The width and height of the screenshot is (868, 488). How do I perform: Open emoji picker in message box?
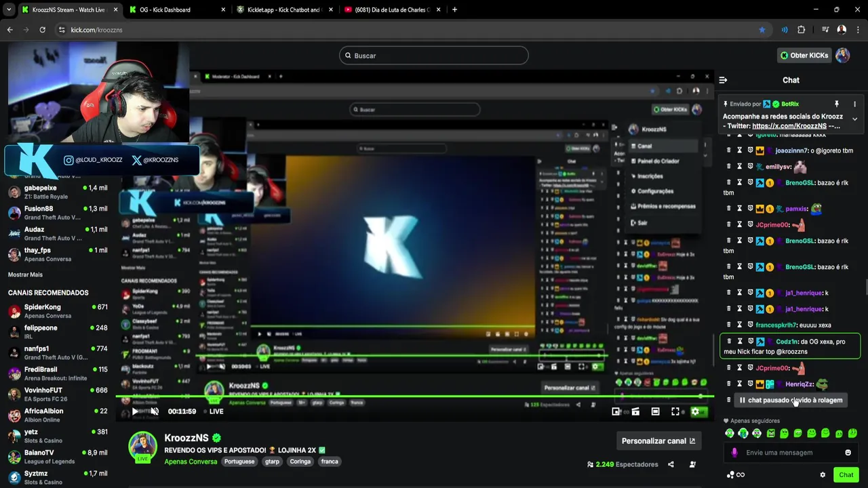tap(848, 453)
